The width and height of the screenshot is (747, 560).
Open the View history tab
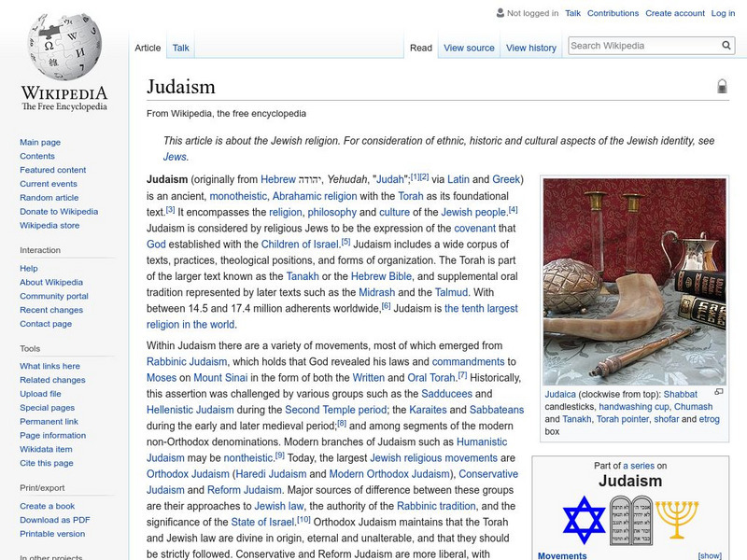pyautogui.click(x=531, y=48)
